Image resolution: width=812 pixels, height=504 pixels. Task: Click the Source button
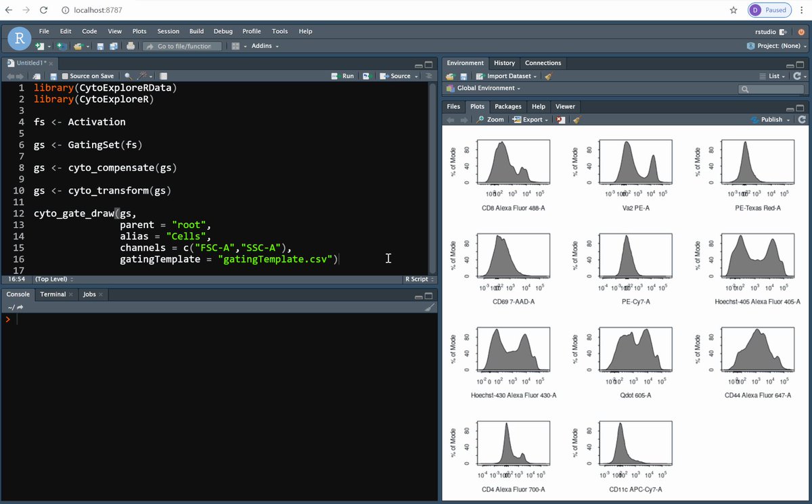[395, 76]
